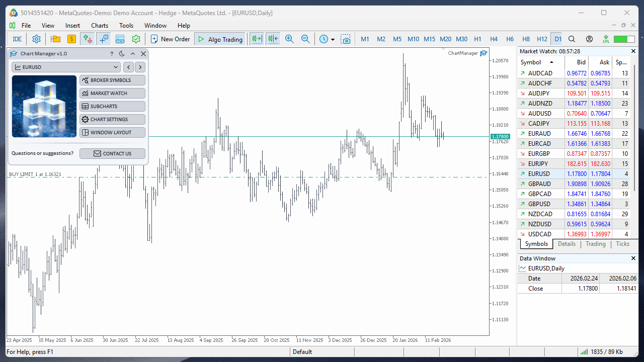Collapse the Chart Manager panel with its chevron
This screenshot has height=362, width=644.
click(132, 54)
